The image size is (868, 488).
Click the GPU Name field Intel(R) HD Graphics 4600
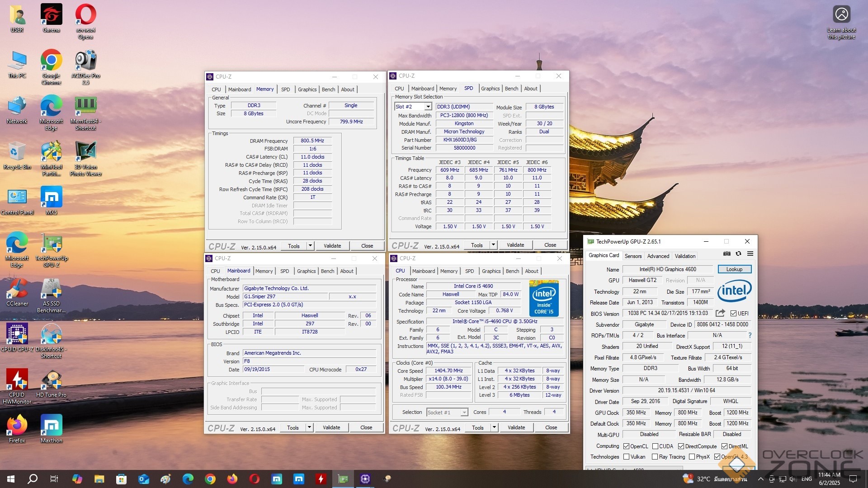[x=667, y=269]
